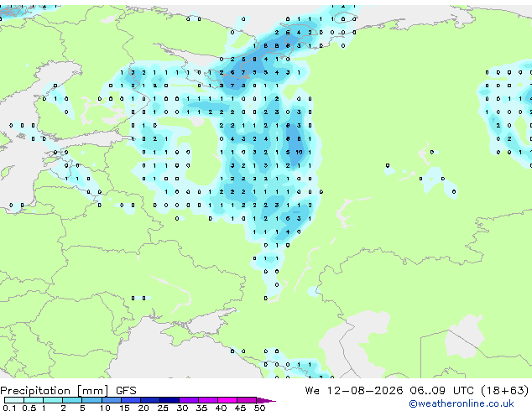
Task: Click the "50" legend scale label
Action: [x=259, y=408]
